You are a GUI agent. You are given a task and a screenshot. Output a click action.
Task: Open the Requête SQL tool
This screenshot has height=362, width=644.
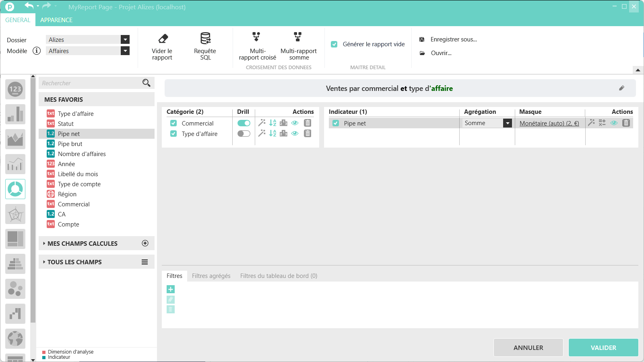pyautogui.click(x=205, y=39)
